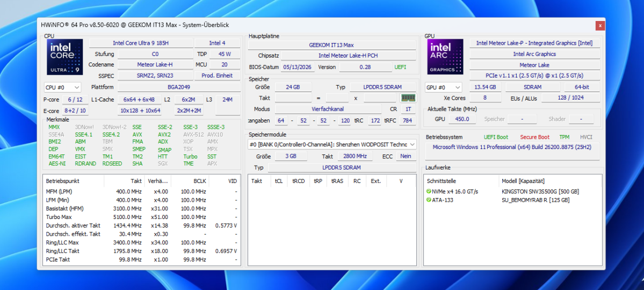Click the Intel Arc Graphics logo

point(445,57)
